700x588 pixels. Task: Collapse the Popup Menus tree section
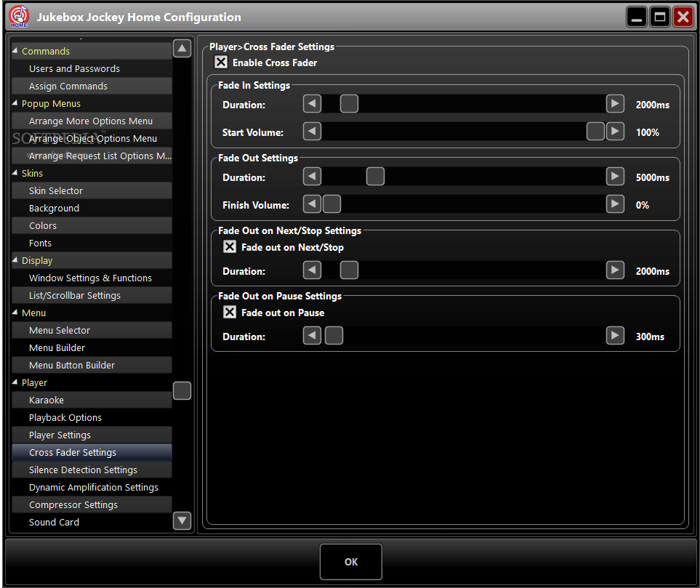click(15, 103)
